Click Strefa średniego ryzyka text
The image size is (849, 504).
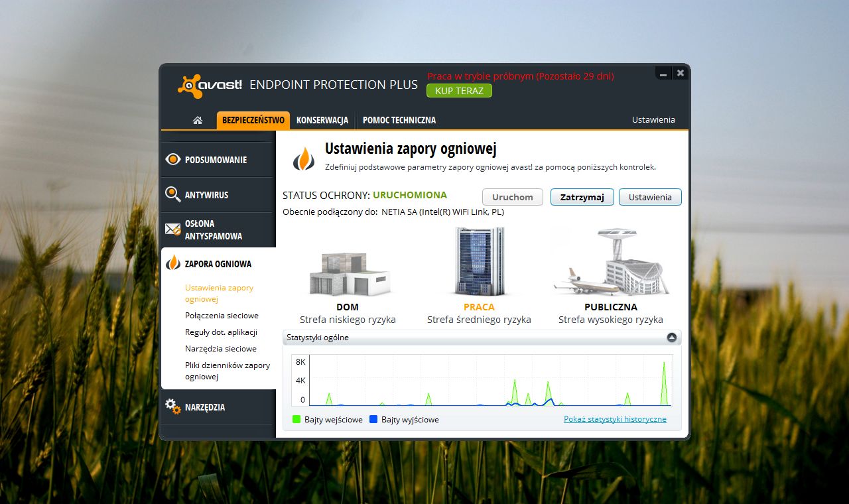tap(479, 320)
